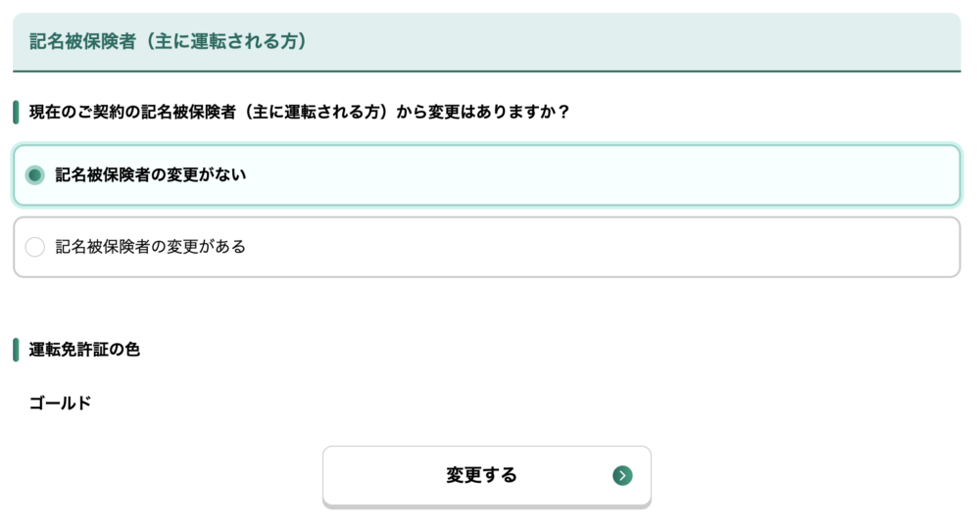Click the ゴールド license color value

coord(60,403)
